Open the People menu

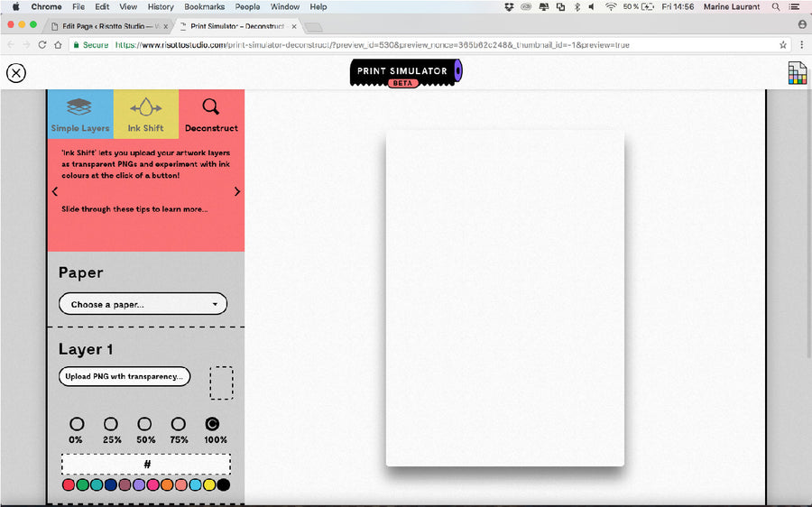[x=247, y=6]
